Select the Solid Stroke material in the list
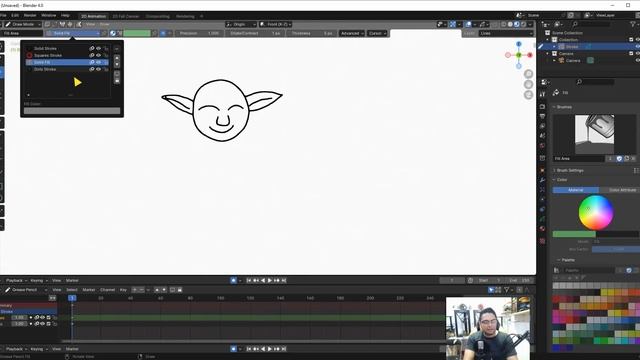 tap(67, 48)
